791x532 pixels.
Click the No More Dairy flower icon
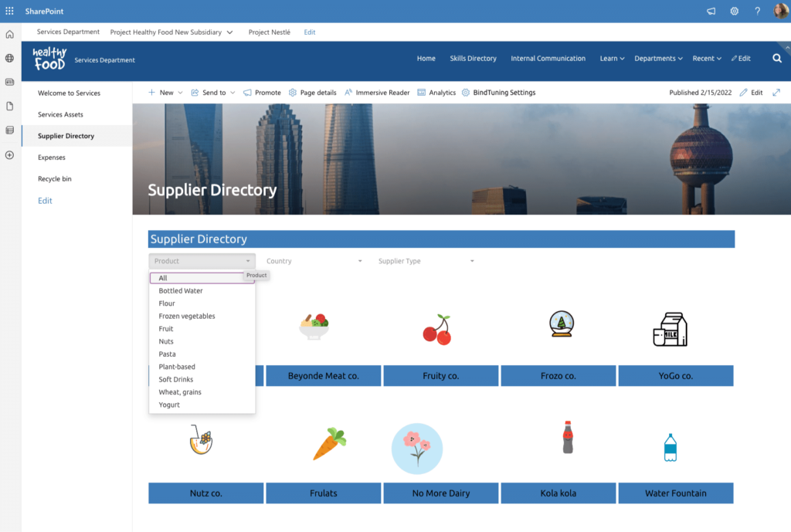(x=417, y=449)
